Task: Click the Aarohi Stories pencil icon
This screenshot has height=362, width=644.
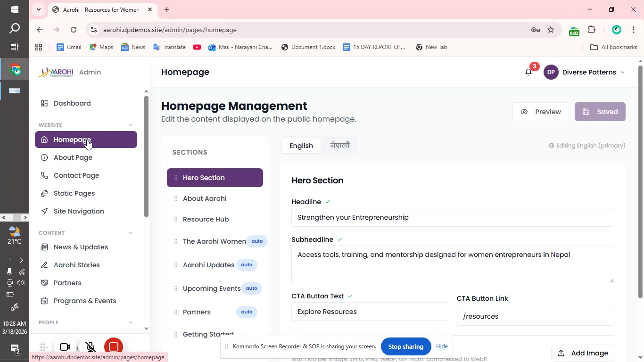Action: [x=44, y=265]
